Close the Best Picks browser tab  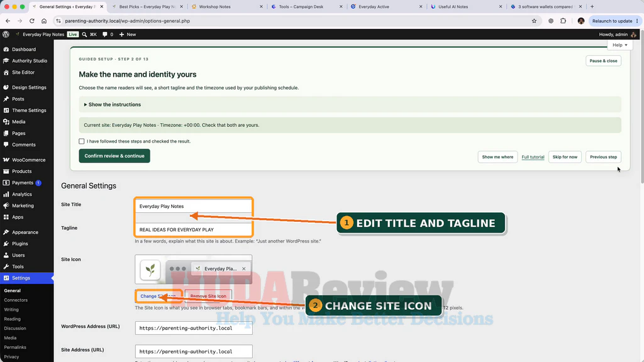tap(182, 6)
